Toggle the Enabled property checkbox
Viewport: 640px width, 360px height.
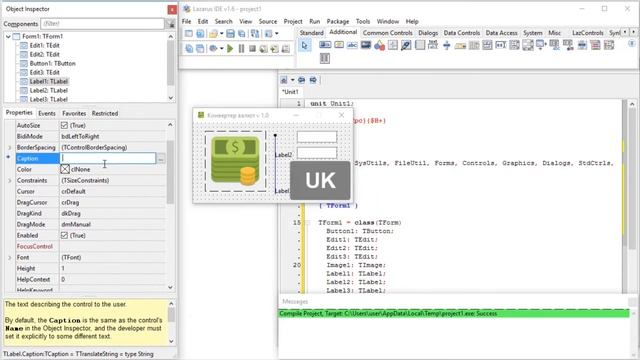(x=64, y=236)
